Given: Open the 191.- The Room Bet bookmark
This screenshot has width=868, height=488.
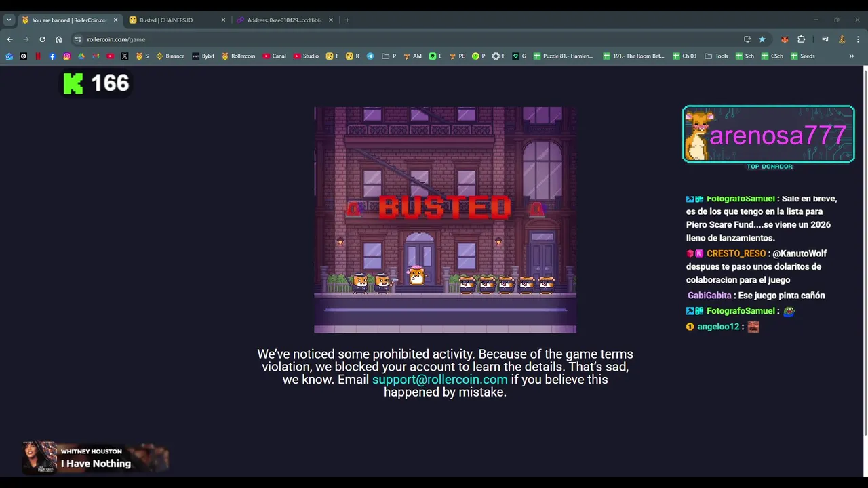Looking at the screenshot, I should click(x=633, y=56).
